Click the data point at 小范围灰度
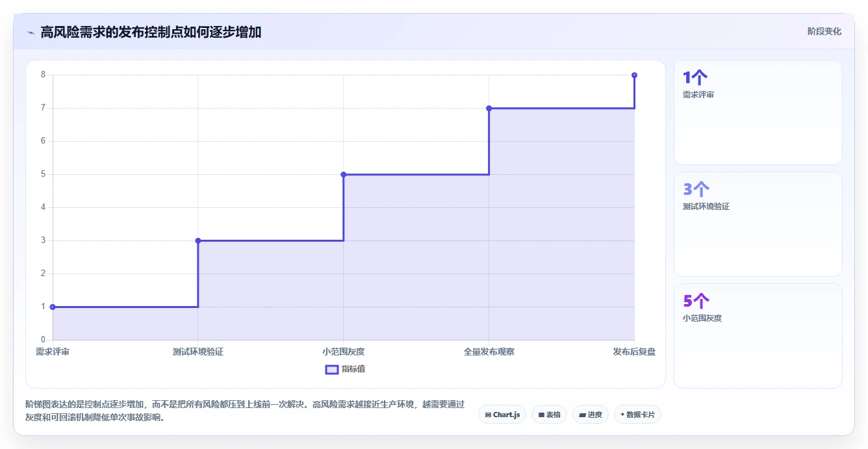The height and width of the screenshot is (449, 868). pyautogui.click(x=344, y=174)
